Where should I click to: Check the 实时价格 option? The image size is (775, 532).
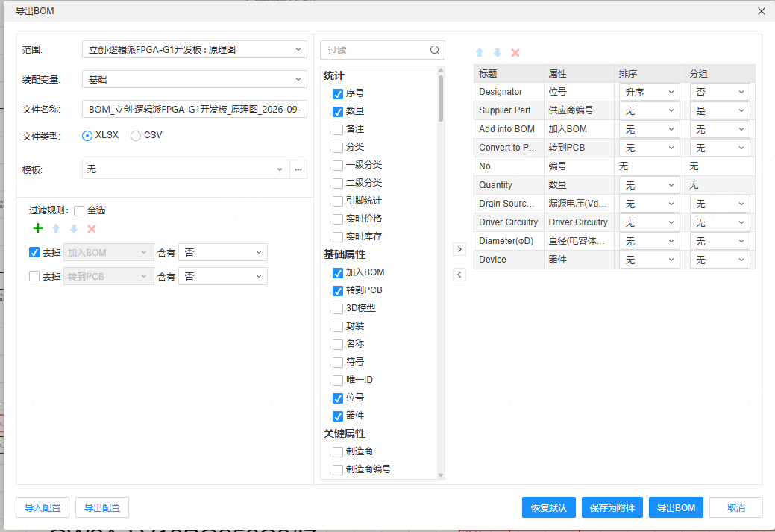tap(338, 219)
